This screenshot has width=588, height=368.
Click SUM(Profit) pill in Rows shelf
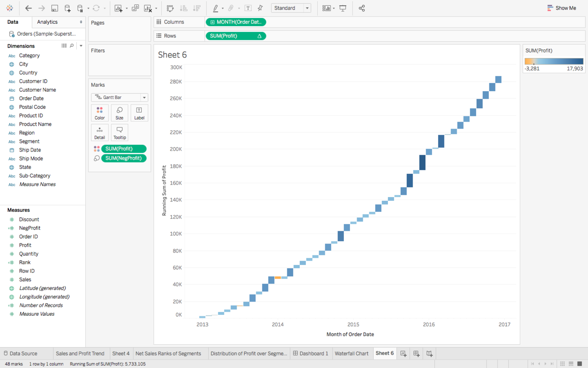pos(236,36)
